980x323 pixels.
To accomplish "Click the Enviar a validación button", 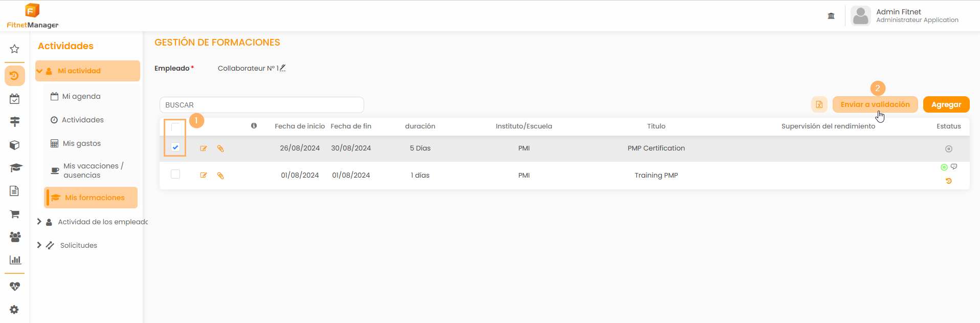I will coord(875,104).
